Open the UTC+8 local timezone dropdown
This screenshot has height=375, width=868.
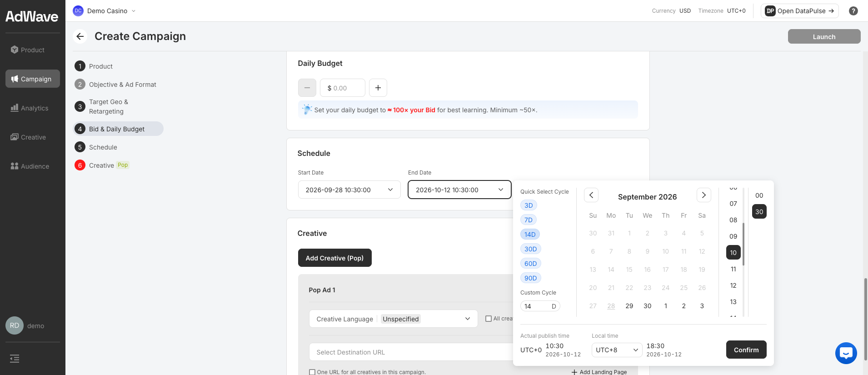click(x=617, y=350)
